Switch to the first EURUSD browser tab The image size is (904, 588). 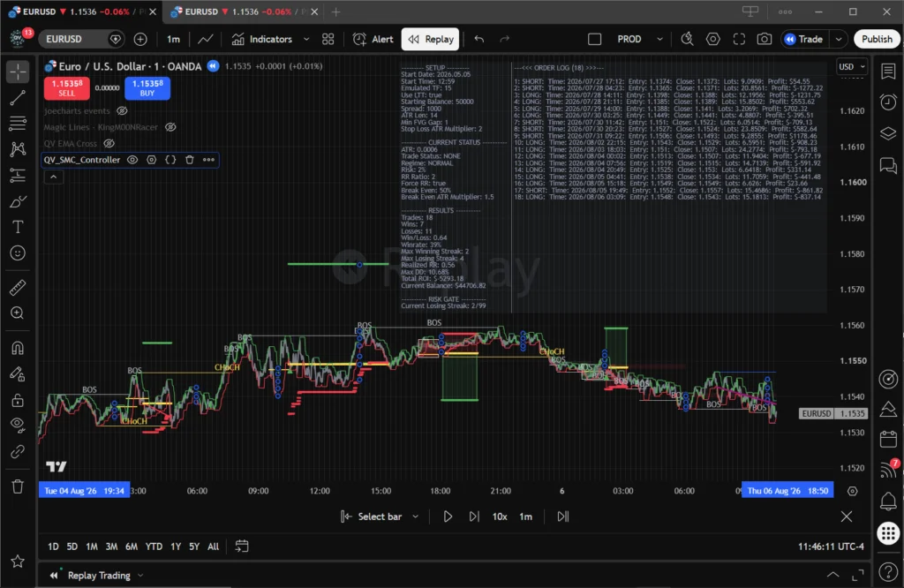pos(80,11)
